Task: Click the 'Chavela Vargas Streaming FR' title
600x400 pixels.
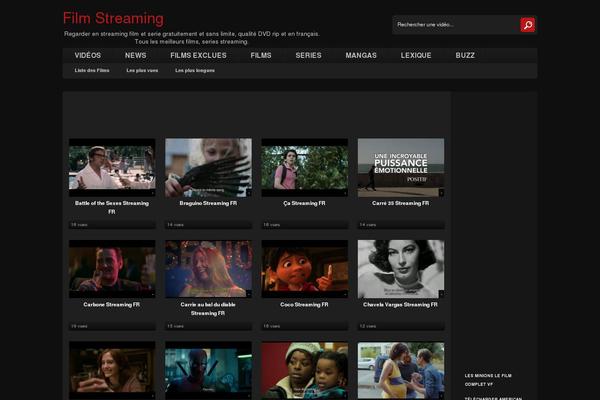Action: point(400,305)
